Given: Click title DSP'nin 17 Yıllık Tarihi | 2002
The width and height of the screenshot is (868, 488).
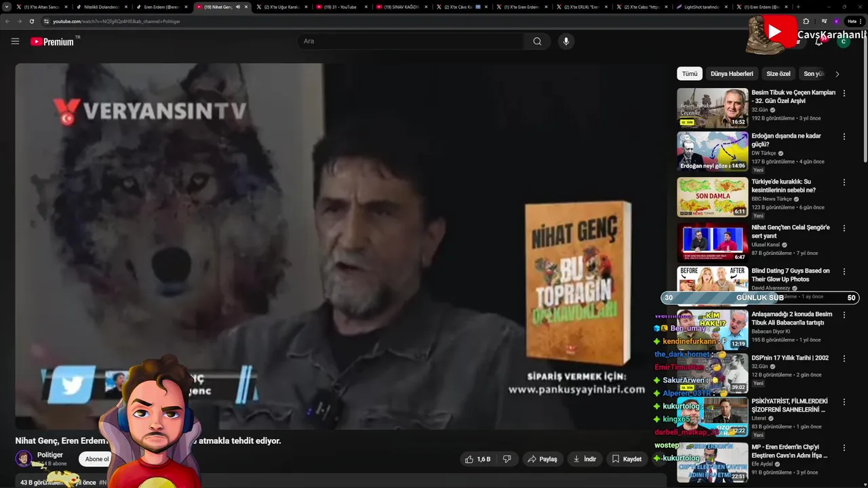Looking at the screenshot, I should [790, 358].
